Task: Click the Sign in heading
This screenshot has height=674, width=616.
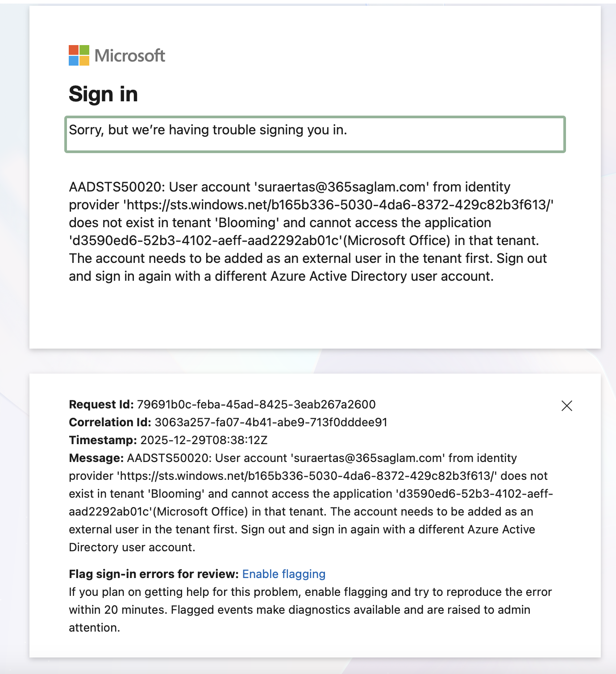Action: tap(103, 94)
